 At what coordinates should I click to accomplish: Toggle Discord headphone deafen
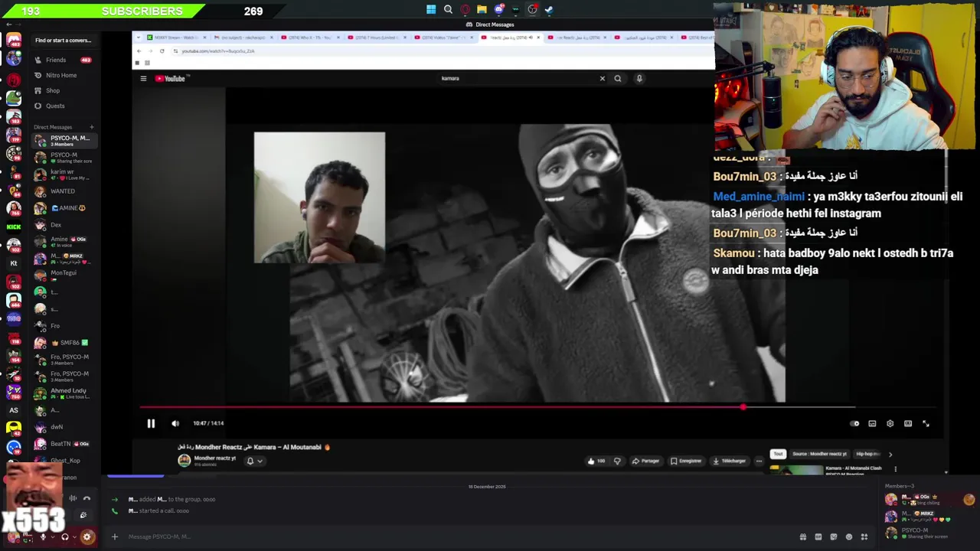(64, 536)
